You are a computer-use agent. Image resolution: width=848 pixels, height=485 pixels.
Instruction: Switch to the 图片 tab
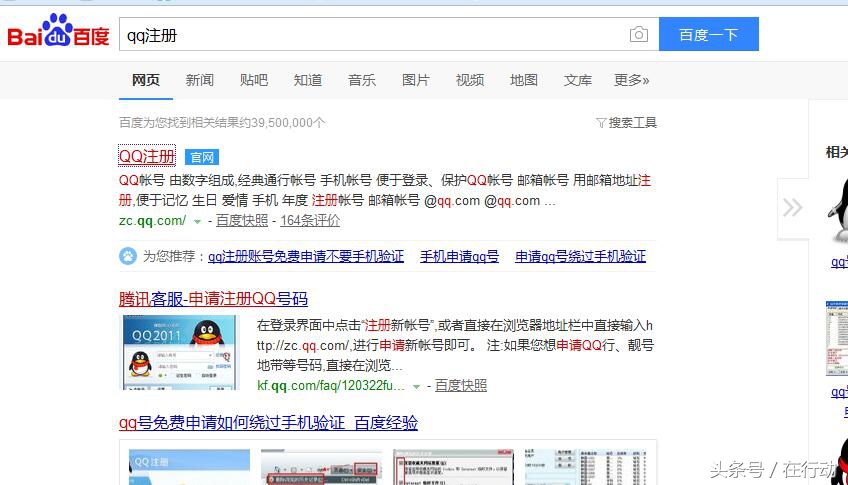click(x=416, y=80)
